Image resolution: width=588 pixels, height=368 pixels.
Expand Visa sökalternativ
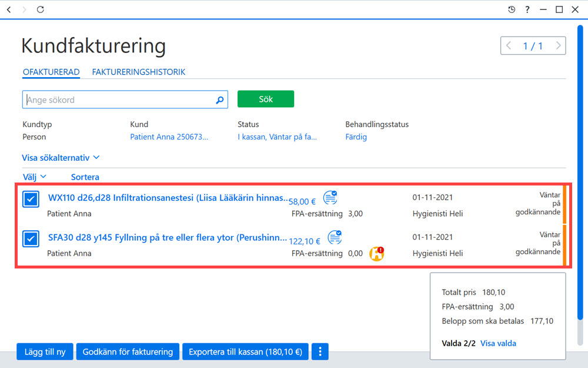coord(61,158)
